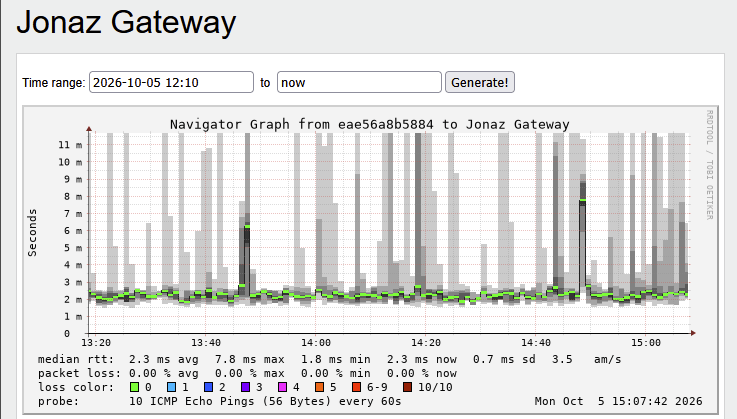This screenshot has height=419, width=737.
Task: Click the 15:00 time axis label
Action: tap(646, 343)
